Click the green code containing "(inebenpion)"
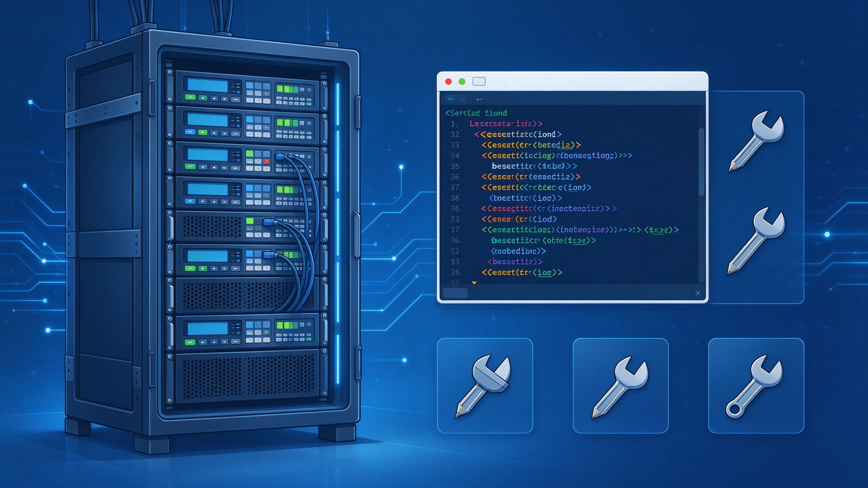Screen dimensions: 868x488 pos(580,230)
